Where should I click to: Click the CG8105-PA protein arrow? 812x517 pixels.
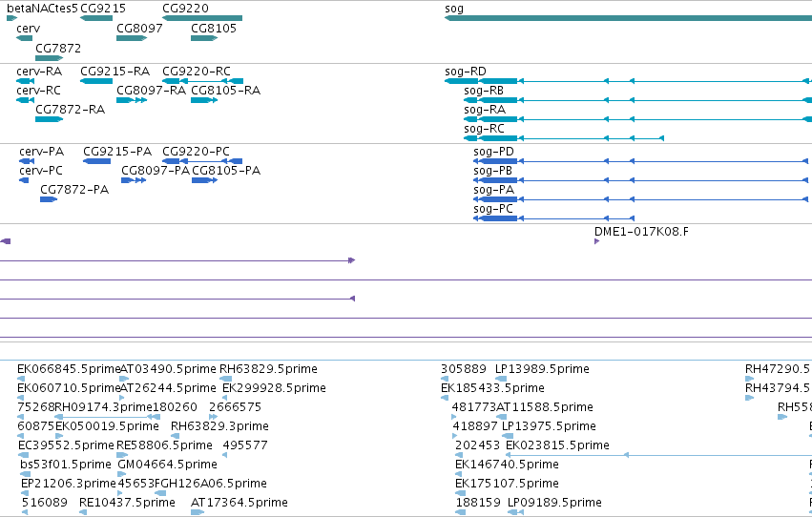[x=204, y=180]
